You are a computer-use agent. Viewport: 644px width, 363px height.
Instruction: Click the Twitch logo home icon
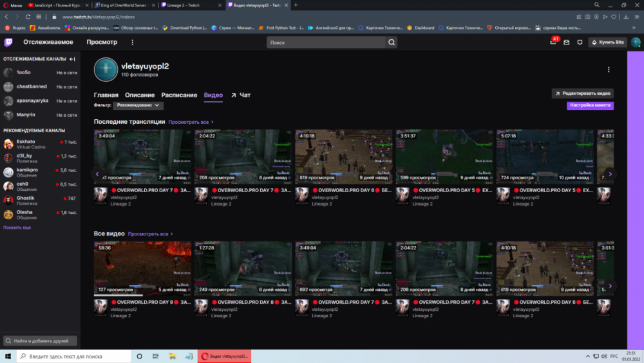coord(8,43)
